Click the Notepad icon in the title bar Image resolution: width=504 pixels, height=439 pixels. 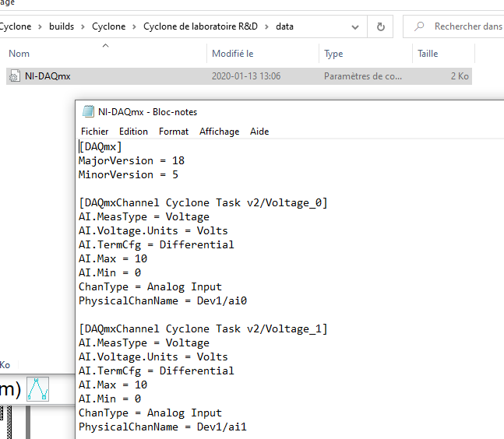(x=88, y=111)
